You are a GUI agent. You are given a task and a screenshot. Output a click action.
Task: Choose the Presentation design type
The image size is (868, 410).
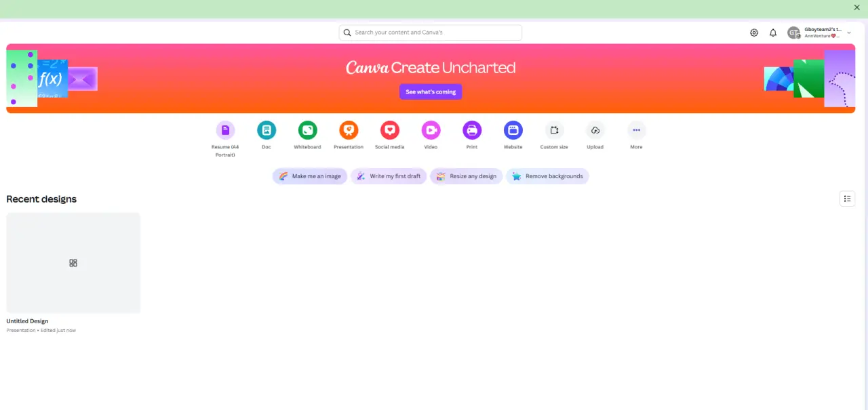pos(349,130)
